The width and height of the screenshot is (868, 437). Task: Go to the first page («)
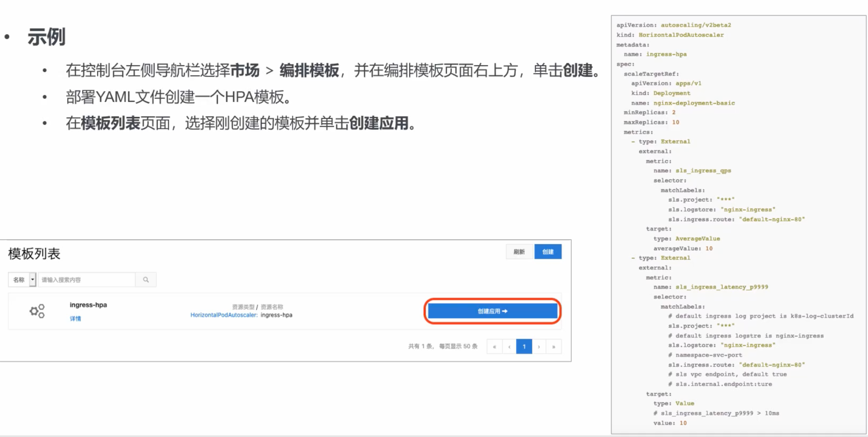(494, 347)
